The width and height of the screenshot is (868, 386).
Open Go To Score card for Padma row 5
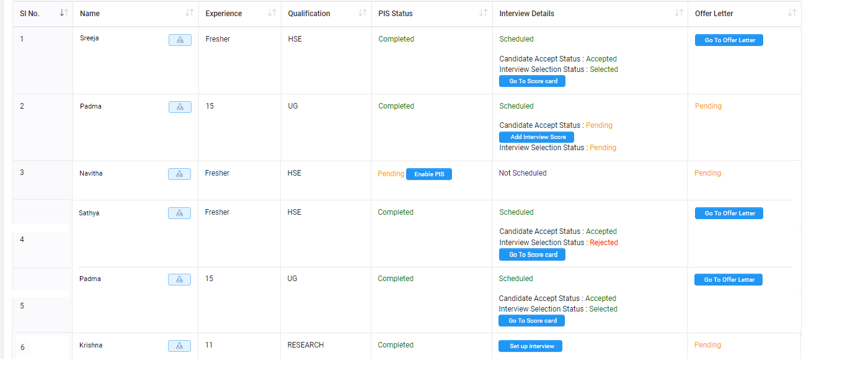point(531,320)
